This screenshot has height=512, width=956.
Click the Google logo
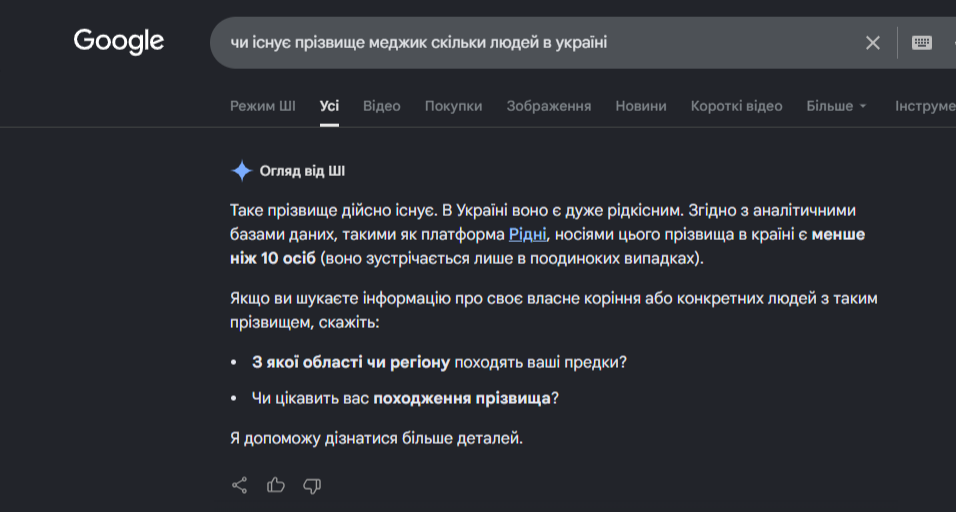[119, 42]
